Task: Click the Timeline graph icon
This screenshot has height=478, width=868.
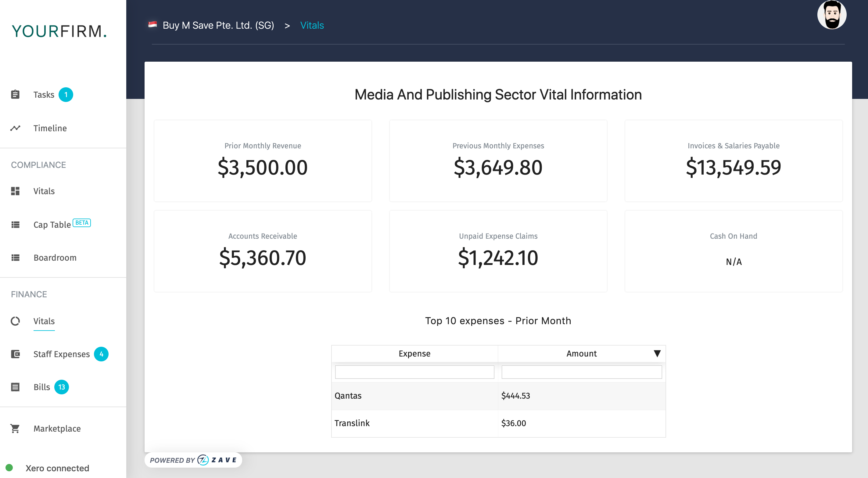Action: tap(15, 128)
